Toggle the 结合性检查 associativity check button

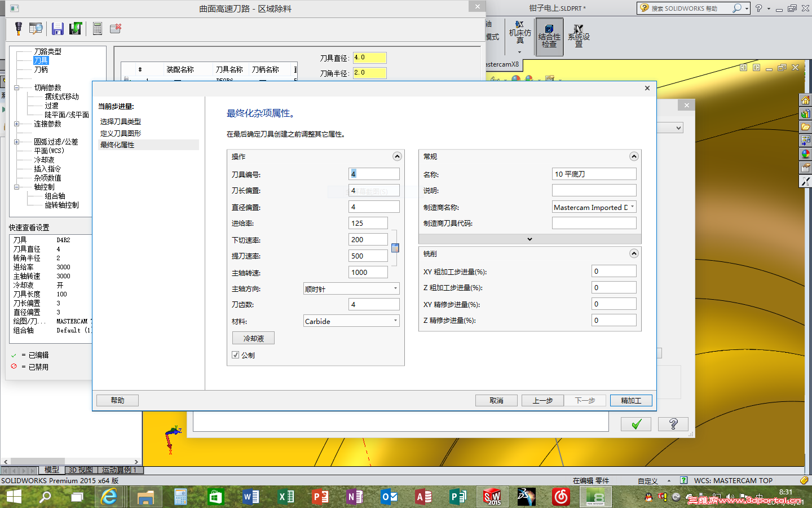coord(550,37)
